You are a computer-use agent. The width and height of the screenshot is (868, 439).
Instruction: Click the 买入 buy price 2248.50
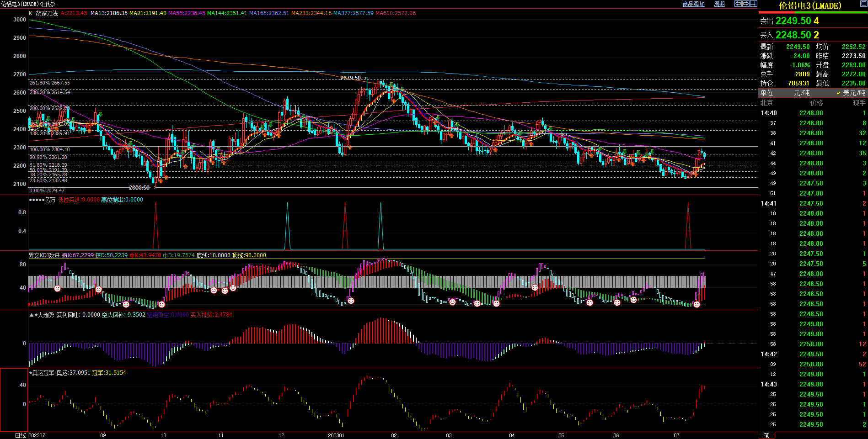coord(793,35)
